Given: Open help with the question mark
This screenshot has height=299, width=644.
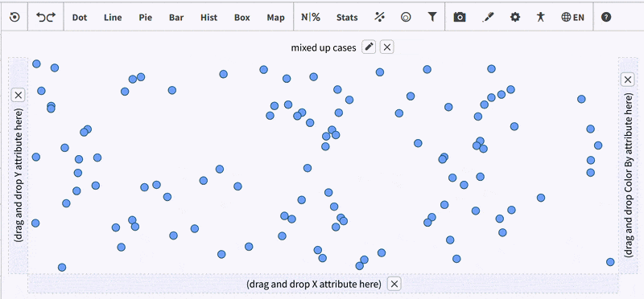Looking at the screenshot, I should click(606, 17).
